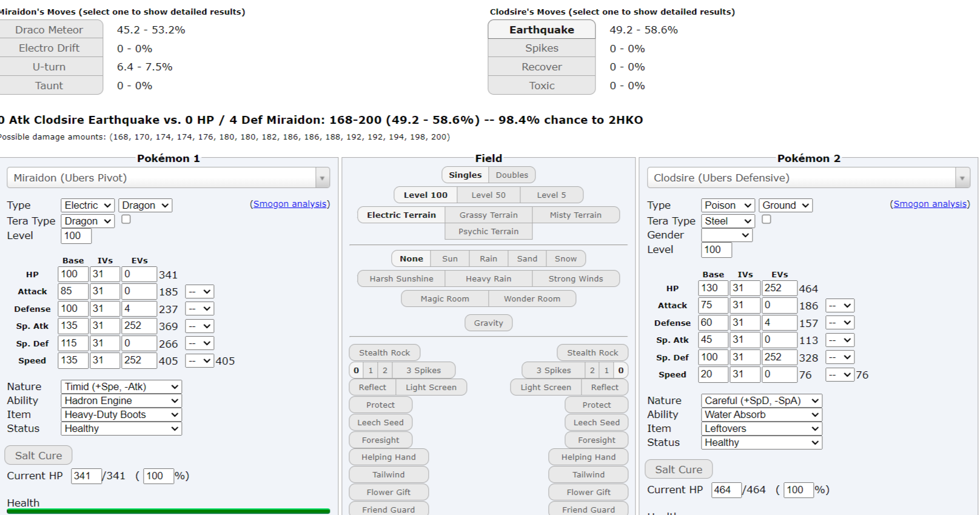Select Strong Winds weather
The image size is (980, 515).
(x=576, y=278)
